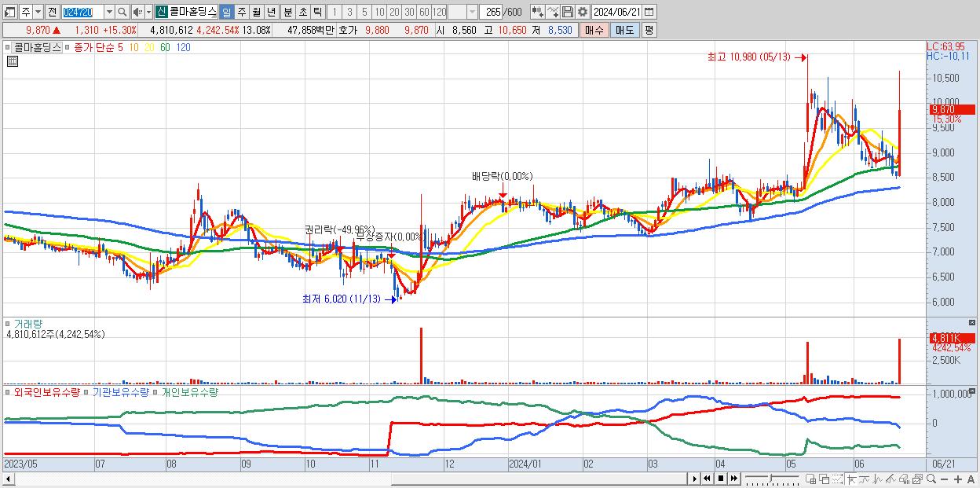Open the interval value combo box dropdown
980x488 pixels.
[x=472, y=12]
